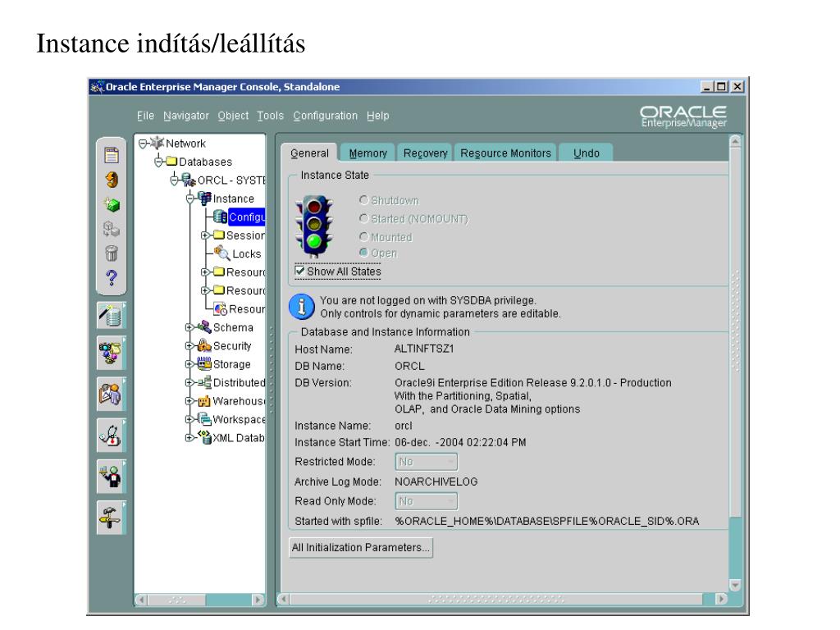Collapse the ORCL database node
This screenshot has height=630, width=840.
[x=174, y=180]
